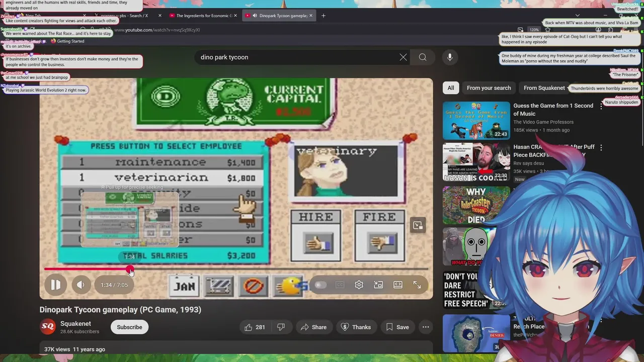Like the video (281 likes)
This screenshot has height=362, width=644.
click(255, 327)
